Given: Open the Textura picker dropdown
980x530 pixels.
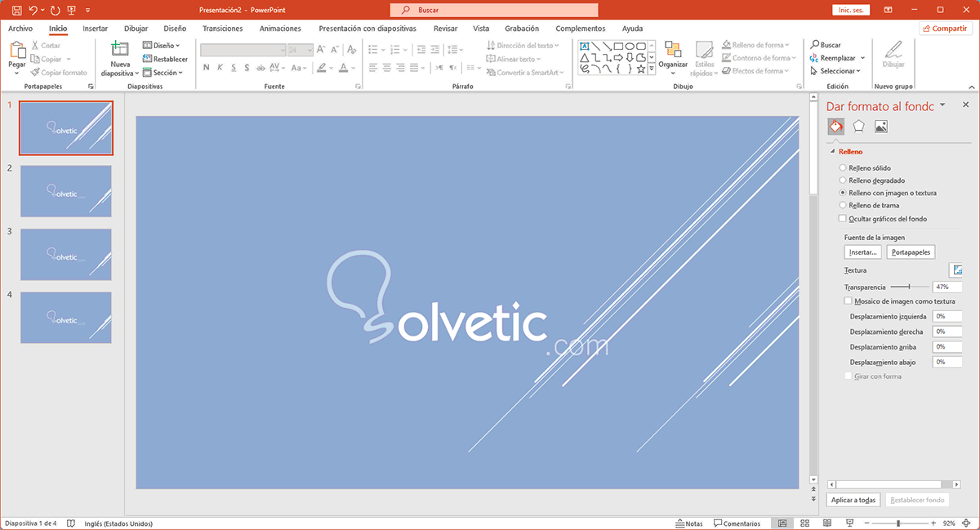Looking at the screenshot, I should (956, 270).
